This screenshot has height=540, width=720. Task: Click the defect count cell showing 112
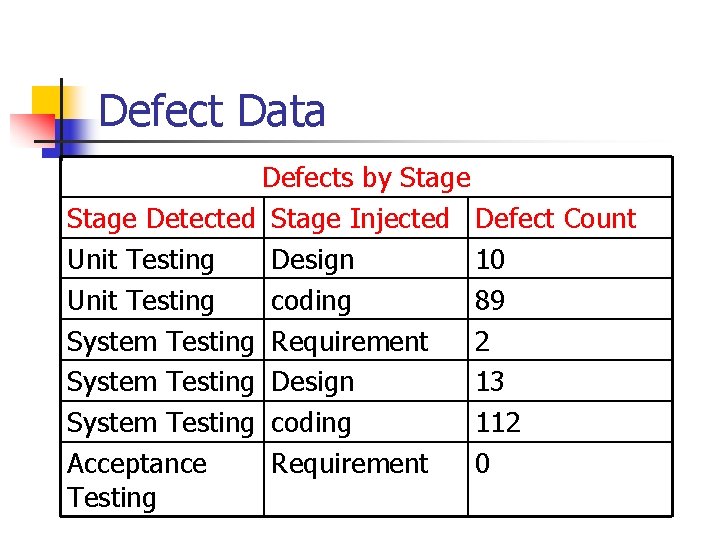(570, 422)
